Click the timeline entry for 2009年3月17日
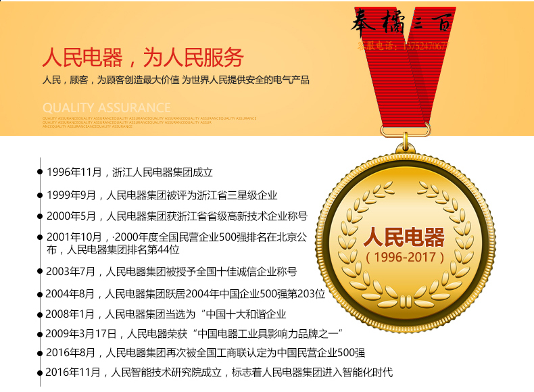534x392 pixels. [193, 334]
